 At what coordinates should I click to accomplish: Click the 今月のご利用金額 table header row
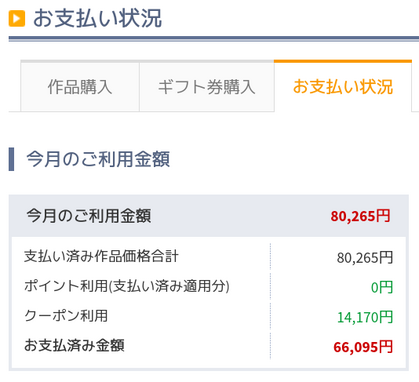(209, 216)
